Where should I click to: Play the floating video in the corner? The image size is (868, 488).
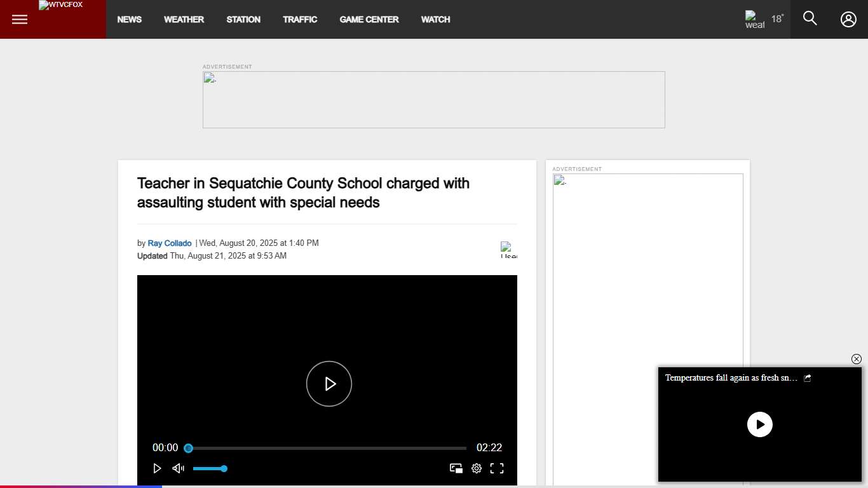click(x=760, y=424)
